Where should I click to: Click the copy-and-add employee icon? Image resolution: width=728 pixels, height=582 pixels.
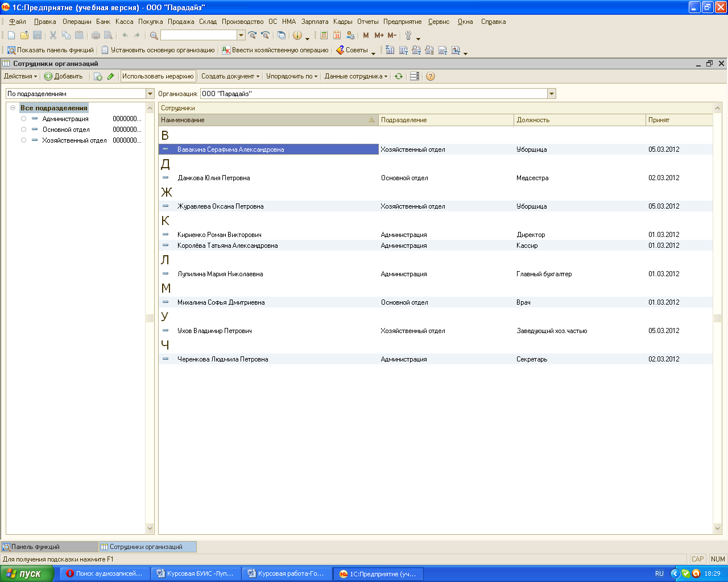pyautogui.click(x=98, y=76)
